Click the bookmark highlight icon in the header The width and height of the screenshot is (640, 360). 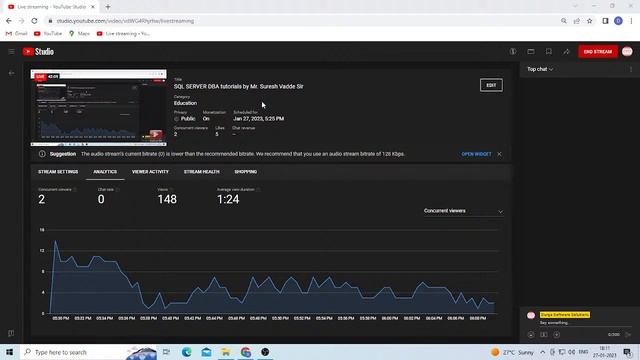tap(549, 51)
